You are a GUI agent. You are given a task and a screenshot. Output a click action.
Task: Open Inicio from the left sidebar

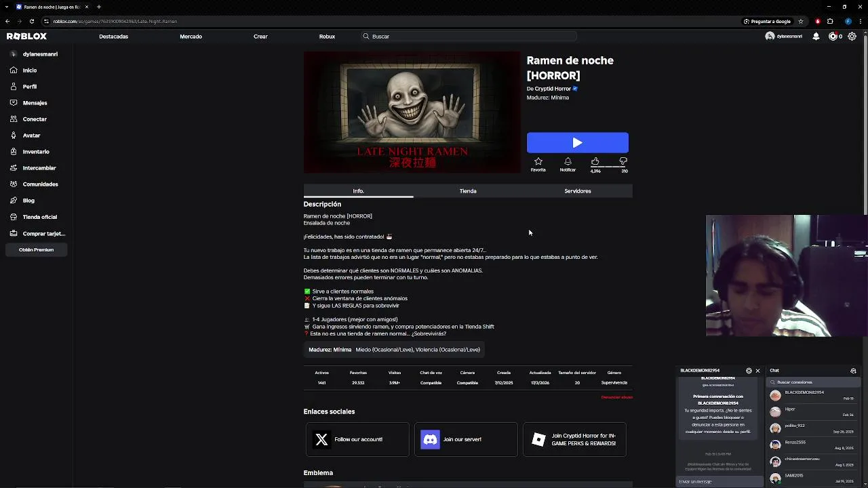click(29, 70)
